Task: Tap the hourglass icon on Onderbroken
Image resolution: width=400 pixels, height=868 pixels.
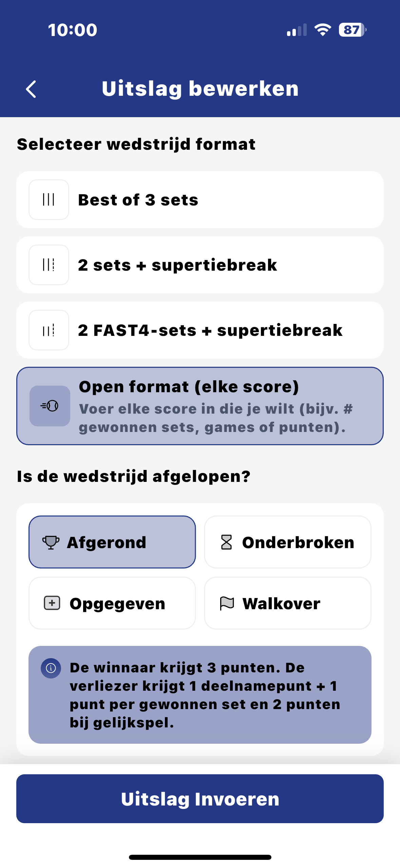Action: coord(226,542)
